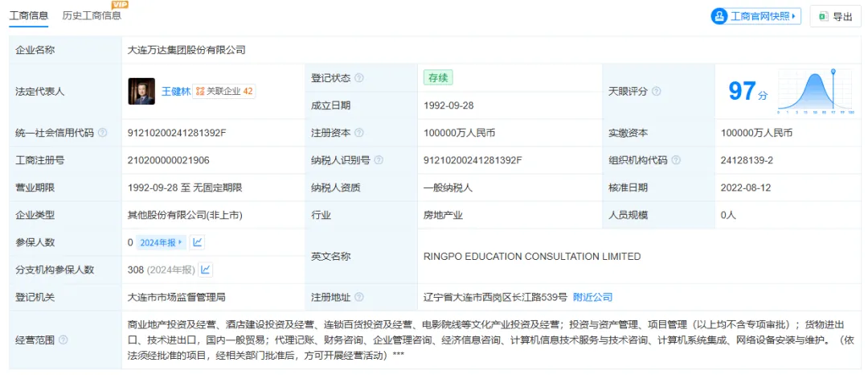Click industry value 房地产业
The image size is (868, 375).
[444, 216]
